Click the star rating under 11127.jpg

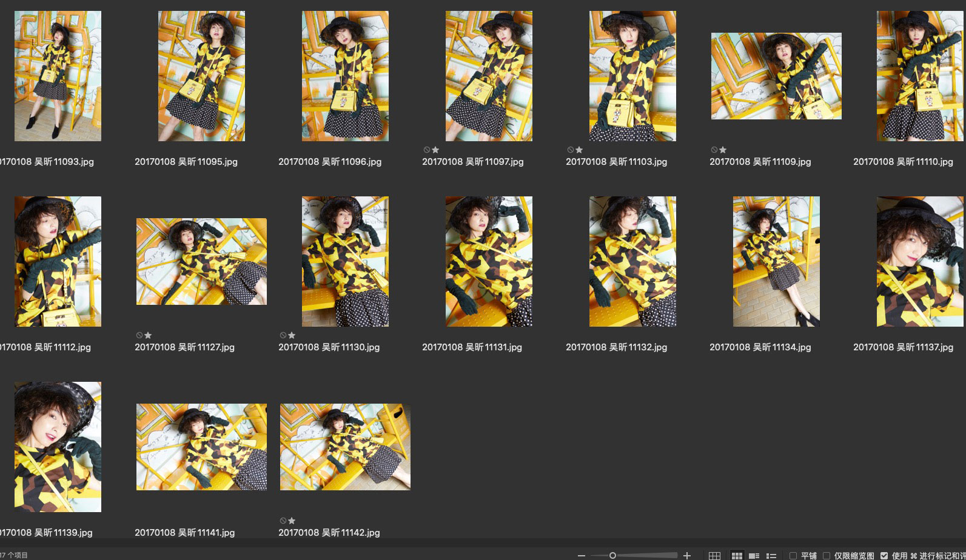[148, 335]
